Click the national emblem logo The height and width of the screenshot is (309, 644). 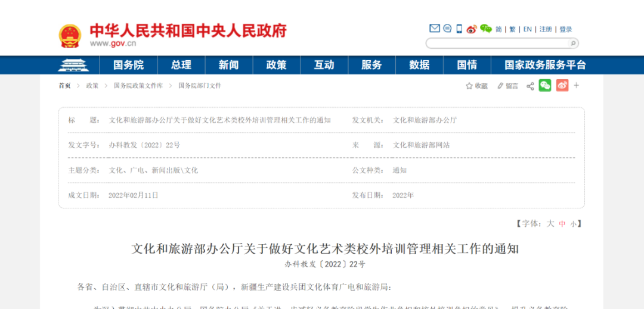(70, 36)
